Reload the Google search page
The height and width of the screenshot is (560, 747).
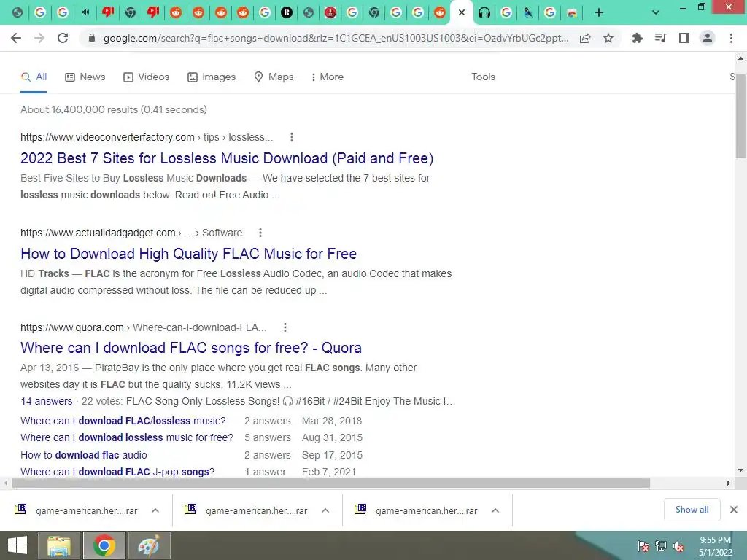coord(63,38)
